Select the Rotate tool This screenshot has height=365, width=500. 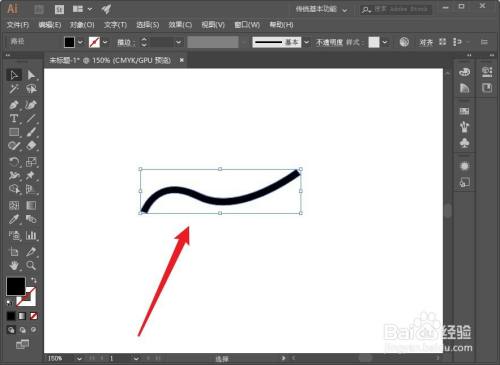coord(14,162)
